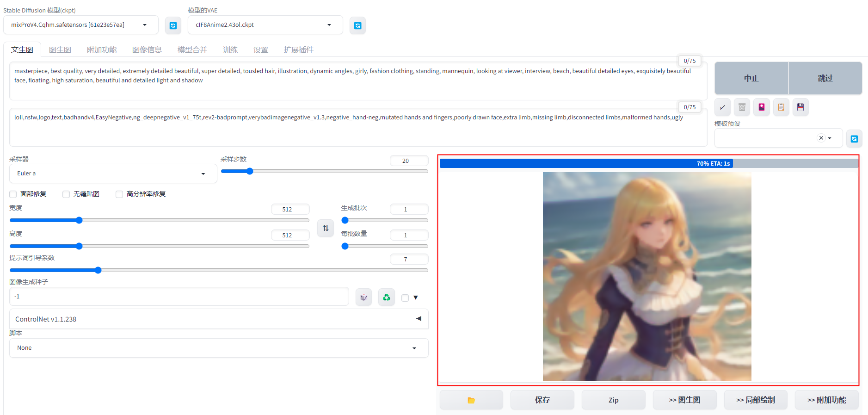Expand the ControlNet v1.1.238 panel
Viewport: 868px width, 415px height.
219,319
